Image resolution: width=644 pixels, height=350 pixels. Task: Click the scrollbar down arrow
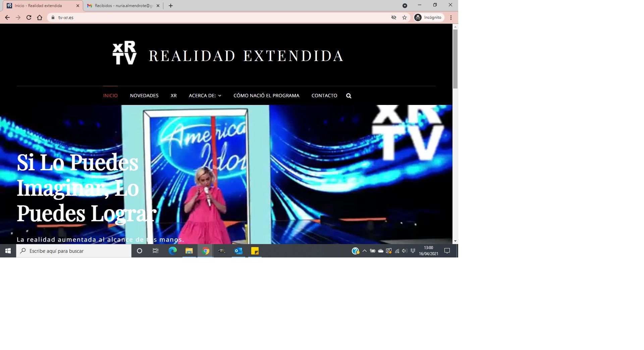tap(455, 241)
